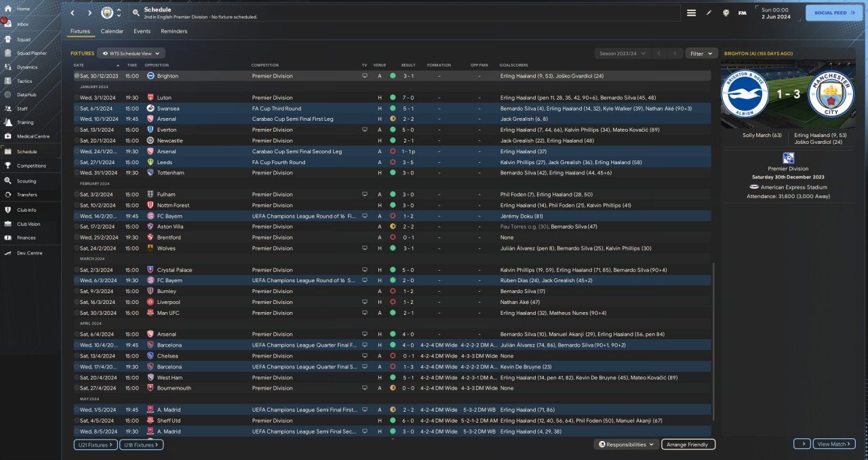Click the search magnifier icon
This screenshot has height=460, width=868.
point(136,13)
